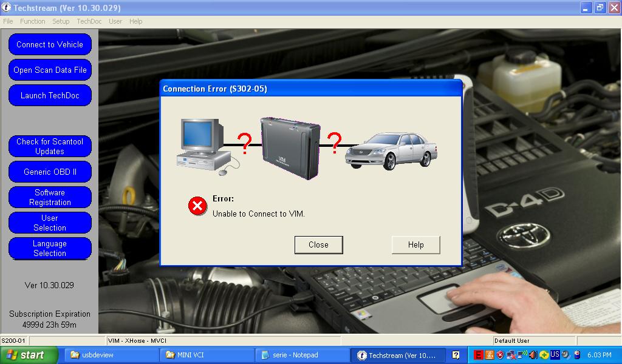Screen dimensions: 622x364
Task: Open Scan Data File from sidebar
Action: click(50, 70)
